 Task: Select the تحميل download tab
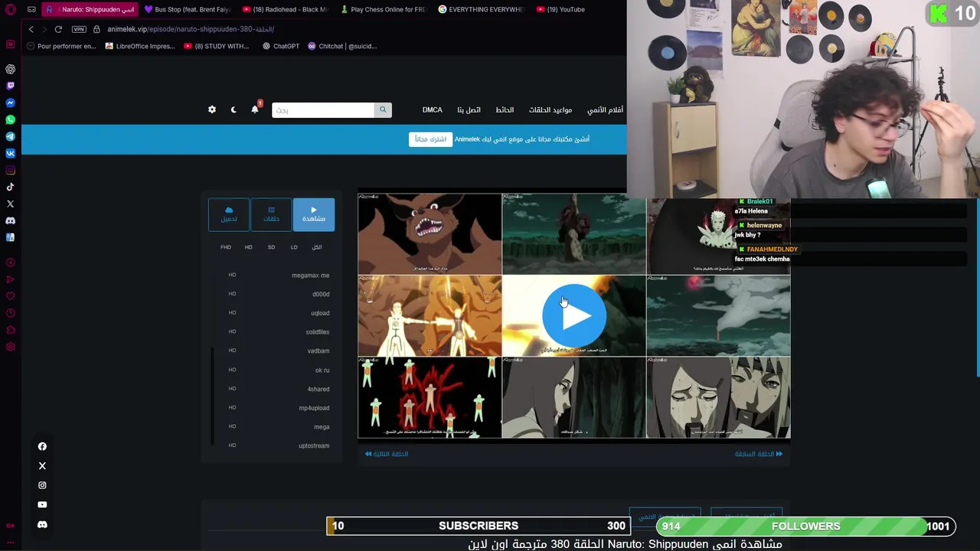click(x=229, y=214)
